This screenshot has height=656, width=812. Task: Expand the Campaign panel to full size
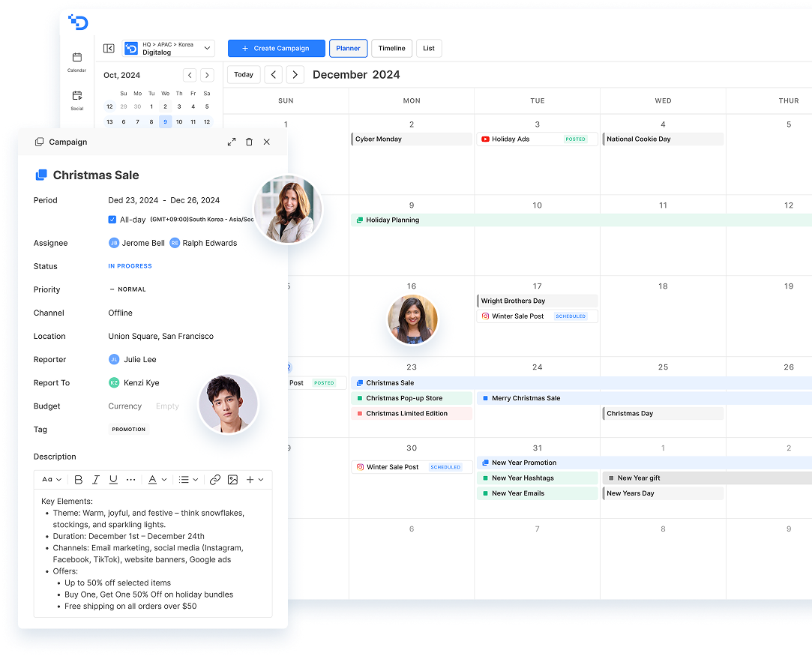pos(232,142)
